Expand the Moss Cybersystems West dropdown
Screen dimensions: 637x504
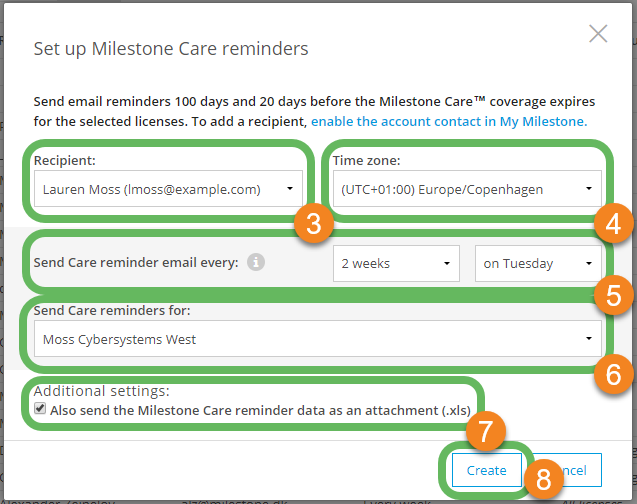pos(318,339)
